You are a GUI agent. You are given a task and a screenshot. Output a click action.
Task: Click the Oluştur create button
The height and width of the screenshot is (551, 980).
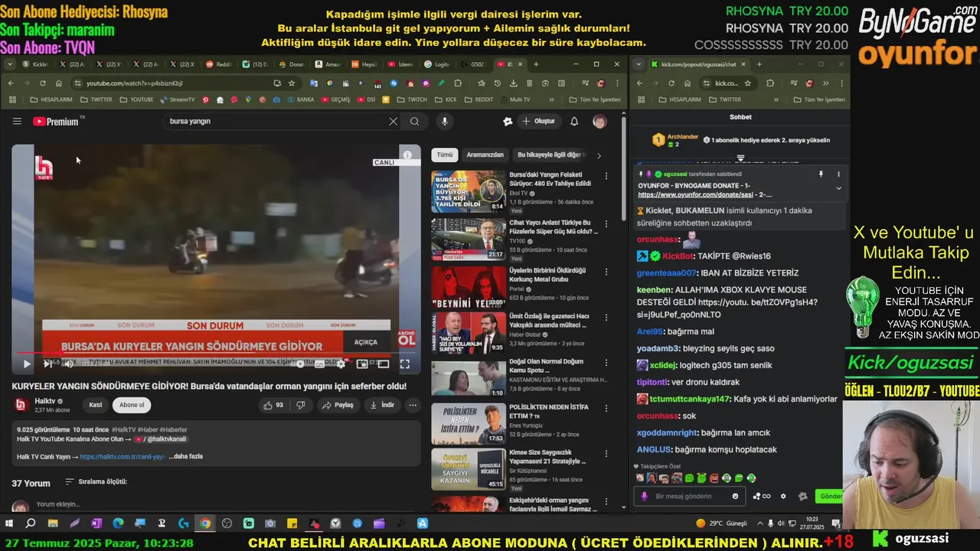pyautogui.click(x=538, y=121)
